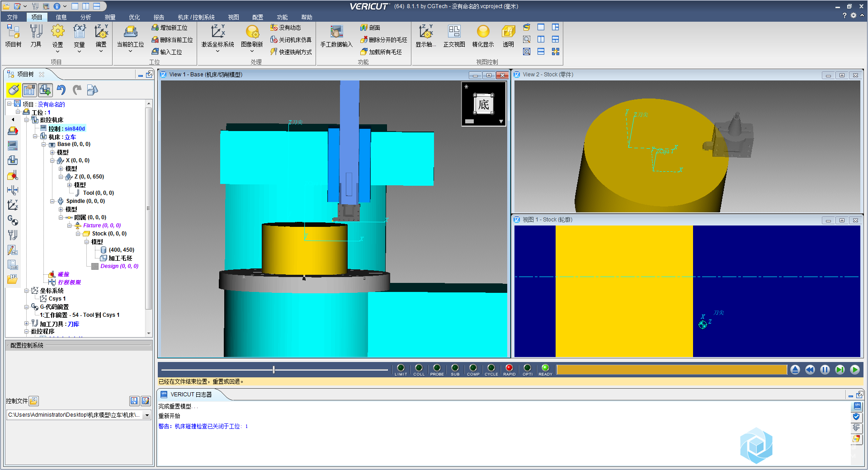
Task: Collapse the Base (0, 0, 0) tree node
Action: tap(44, 145)
